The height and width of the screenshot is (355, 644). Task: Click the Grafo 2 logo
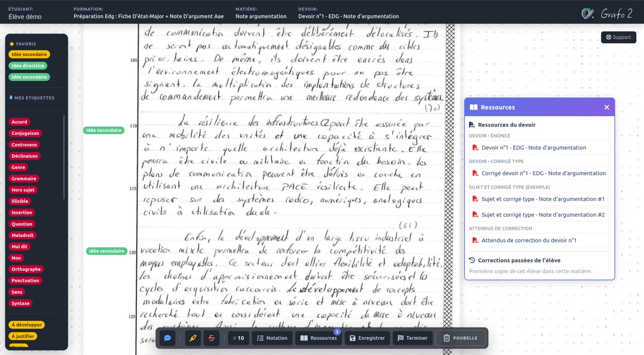tap(607, 14)
